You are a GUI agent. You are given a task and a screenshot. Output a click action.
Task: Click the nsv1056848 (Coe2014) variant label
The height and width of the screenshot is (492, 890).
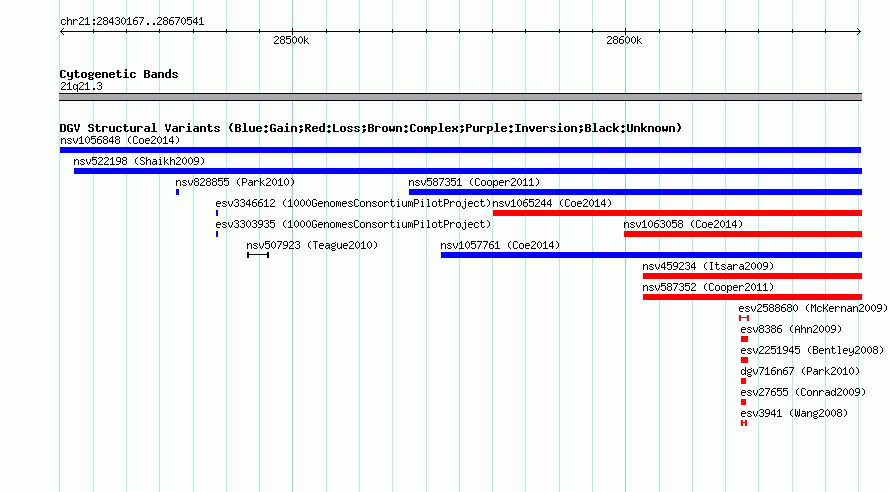click(120, 140)
